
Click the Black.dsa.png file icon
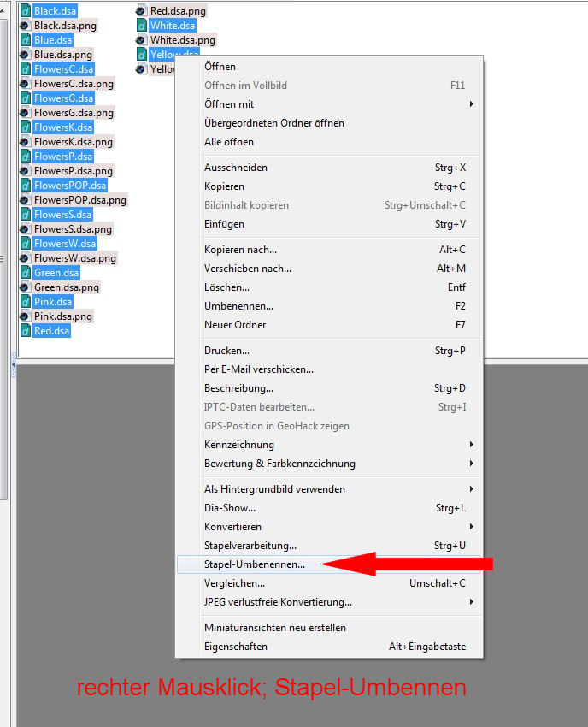25,26
